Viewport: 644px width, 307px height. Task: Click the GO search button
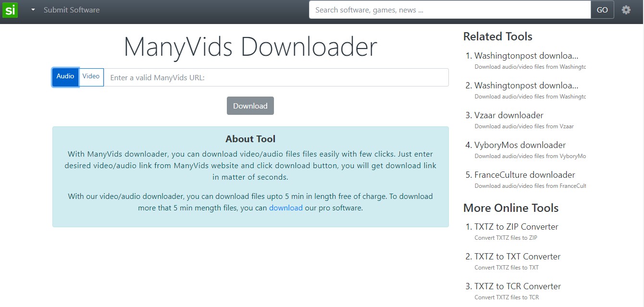(602, 10)
